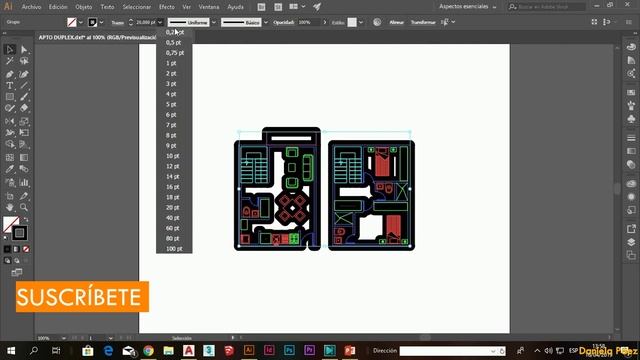The height and width of the screenshot is (360, 640).
Task: Open Windows Start menu
Action: point(11,351)
